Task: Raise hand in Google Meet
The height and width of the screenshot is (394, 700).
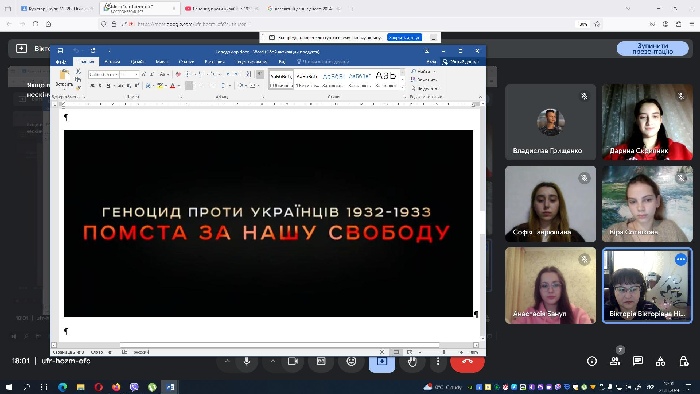Action: pyautogui.click(x=412, y=361)
